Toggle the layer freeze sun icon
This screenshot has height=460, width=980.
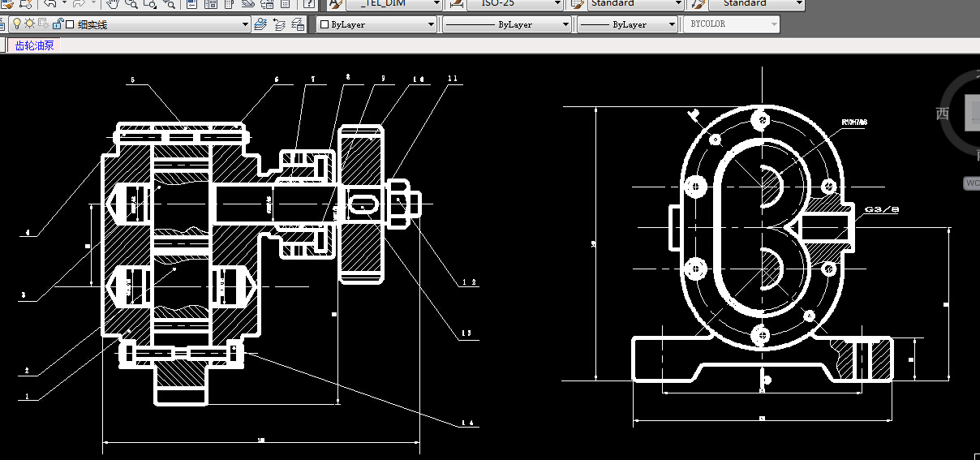pos(30,24)
